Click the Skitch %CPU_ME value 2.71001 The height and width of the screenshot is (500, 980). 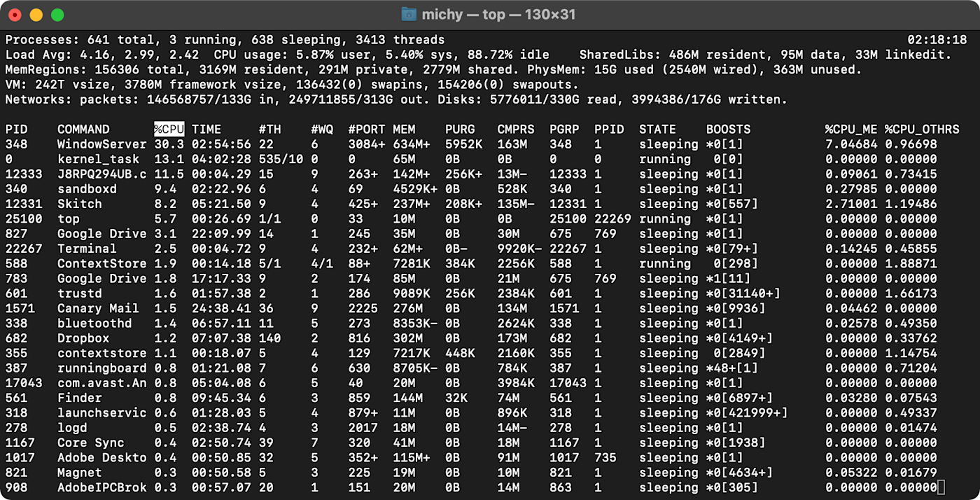pos(851,204)
